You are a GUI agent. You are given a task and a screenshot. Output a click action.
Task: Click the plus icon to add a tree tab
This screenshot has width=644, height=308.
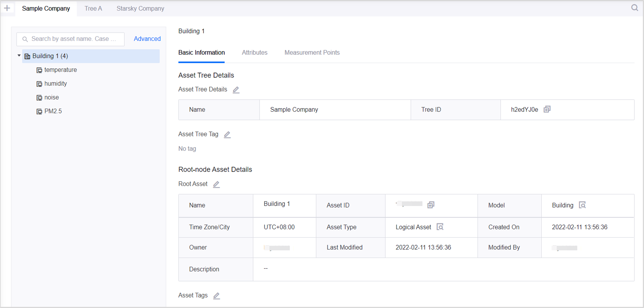tap(7, 8)
